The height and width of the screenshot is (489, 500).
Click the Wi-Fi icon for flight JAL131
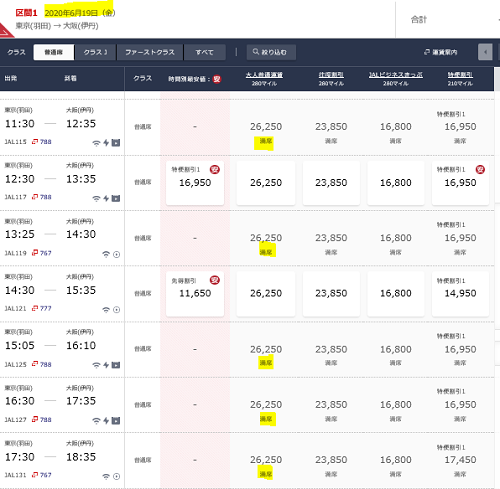click(x=106, y=476)
